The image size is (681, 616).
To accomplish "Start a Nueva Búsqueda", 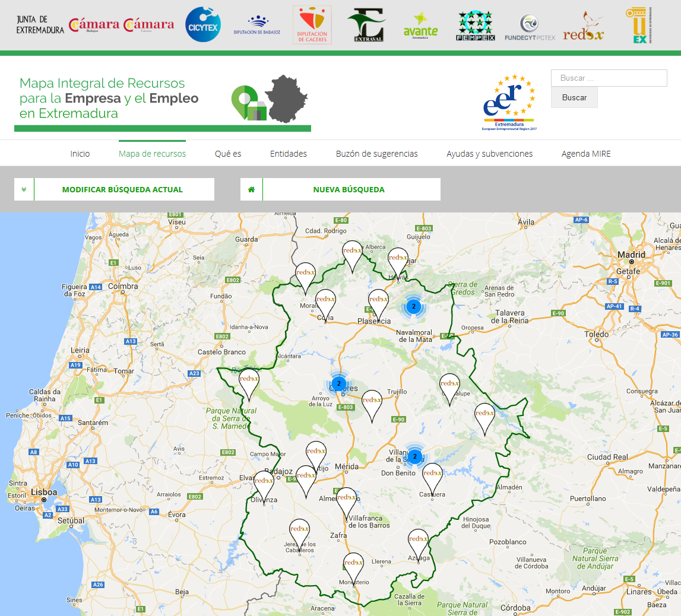I will click(349, 190).
